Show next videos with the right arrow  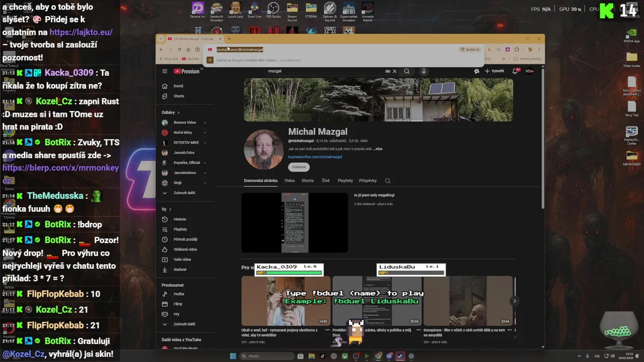pos(514,301)
